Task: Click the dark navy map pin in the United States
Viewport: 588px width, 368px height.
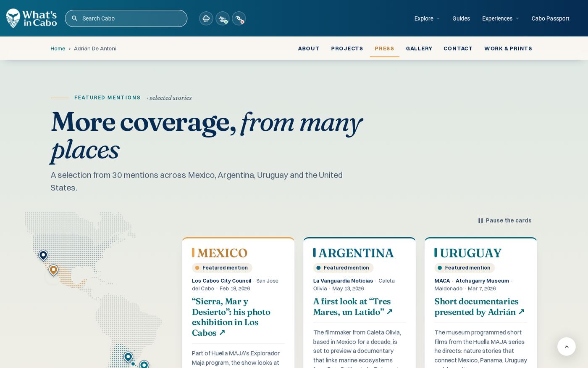Action: click(x=43, y=255)
